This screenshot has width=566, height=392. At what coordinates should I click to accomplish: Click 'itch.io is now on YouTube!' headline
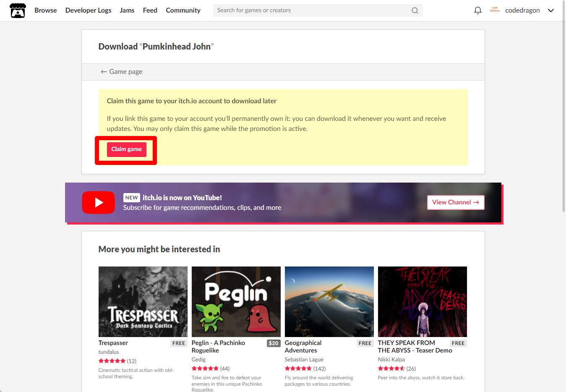point(182,198)
